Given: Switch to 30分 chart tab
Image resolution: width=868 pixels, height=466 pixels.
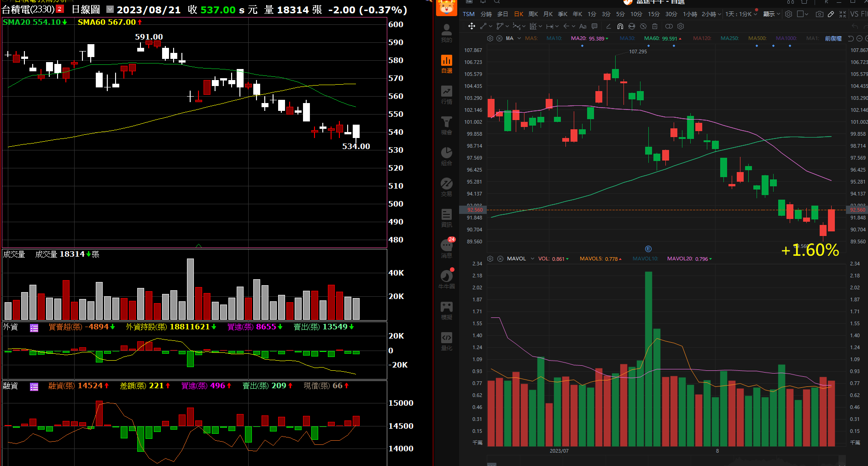Looking at the screenshot, I should (671, 14).
